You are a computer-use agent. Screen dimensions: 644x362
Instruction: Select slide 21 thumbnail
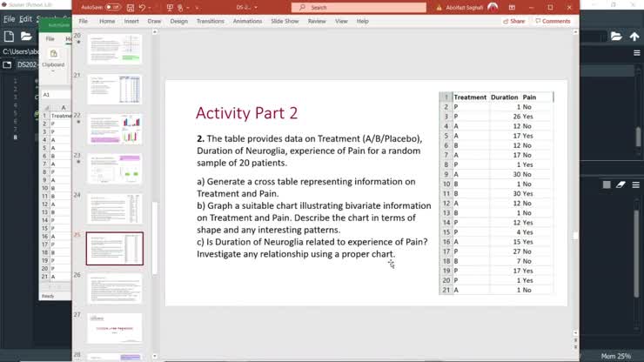click(115, 89)
